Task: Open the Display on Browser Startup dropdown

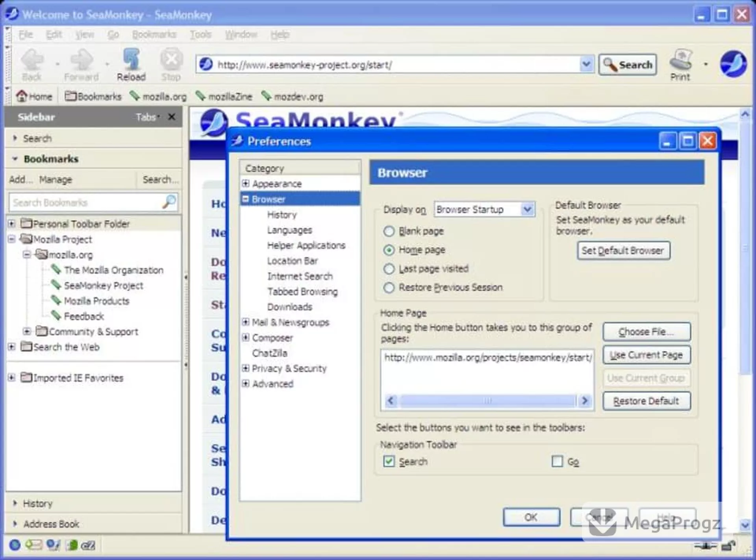Action: pyautogui.click(x=484, y=209)
